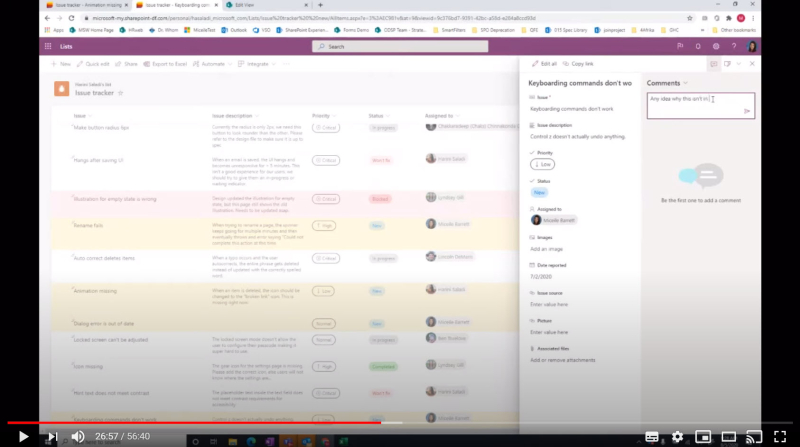Enable miniplayer mode
The width and height of the screenshot is (800, 447).
pyautogui.click(x=703, y=436)
